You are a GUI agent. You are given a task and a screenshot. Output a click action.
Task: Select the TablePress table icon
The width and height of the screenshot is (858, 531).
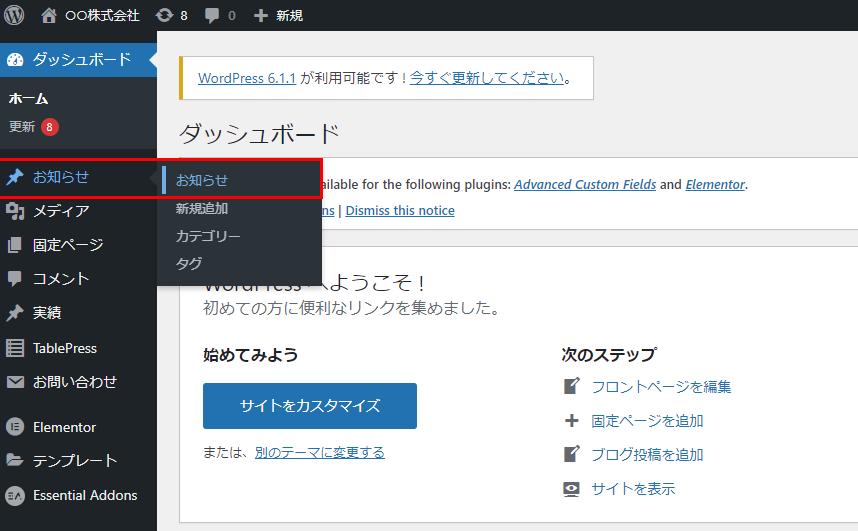(x=15, y=348)
